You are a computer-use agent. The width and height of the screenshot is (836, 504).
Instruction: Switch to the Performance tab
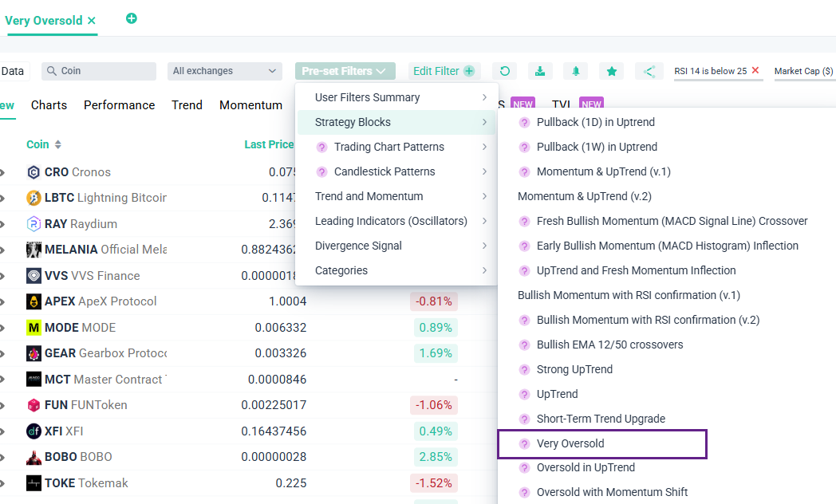click(x=120, y=105)
